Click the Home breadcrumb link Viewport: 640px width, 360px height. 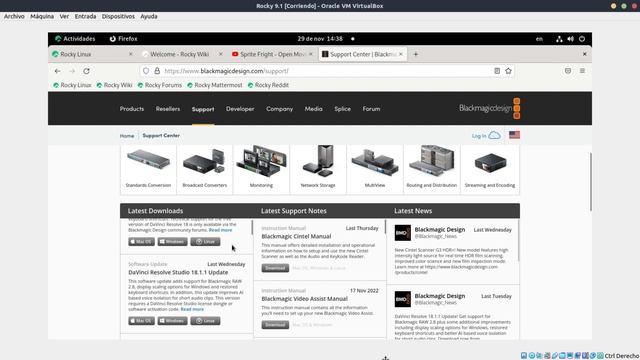127,136
